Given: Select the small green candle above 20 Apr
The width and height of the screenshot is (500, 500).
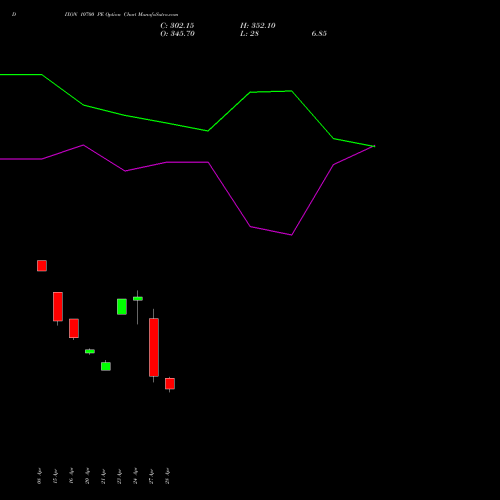Looking at the screenshot, I should pyautogui.click(x=90, y=351).
